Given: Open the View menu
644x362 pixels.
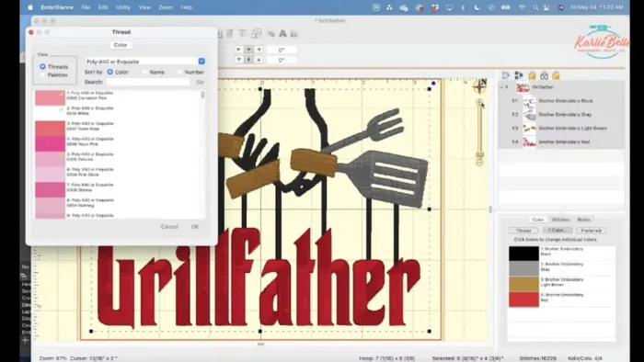Looking at the screenshot, I should pos(144,7).
